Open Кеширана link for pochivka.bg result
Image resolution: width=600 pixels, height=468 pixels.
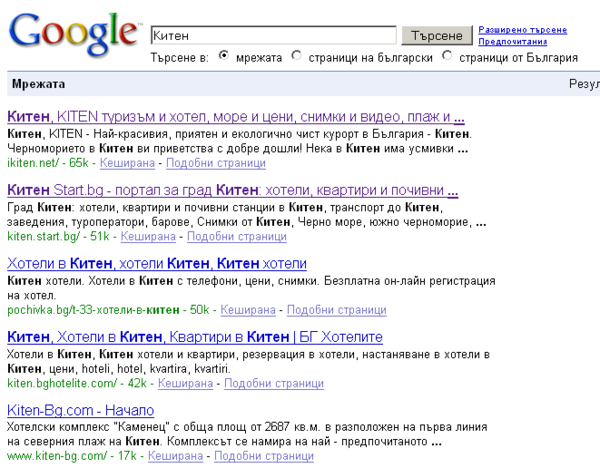248,310
